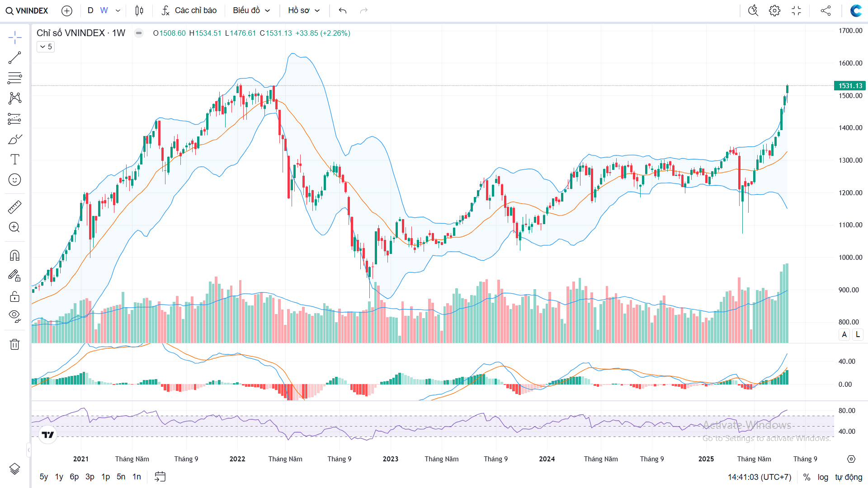Select the D daily interval
The image size is (868, 488).
[x=90, y=10]
